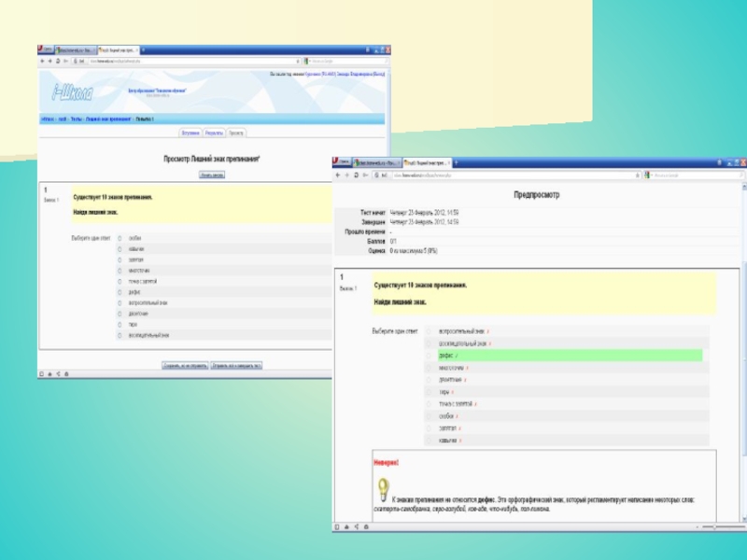Click 'Сохранить, но не отправлять' button

(x=185, y=366)
